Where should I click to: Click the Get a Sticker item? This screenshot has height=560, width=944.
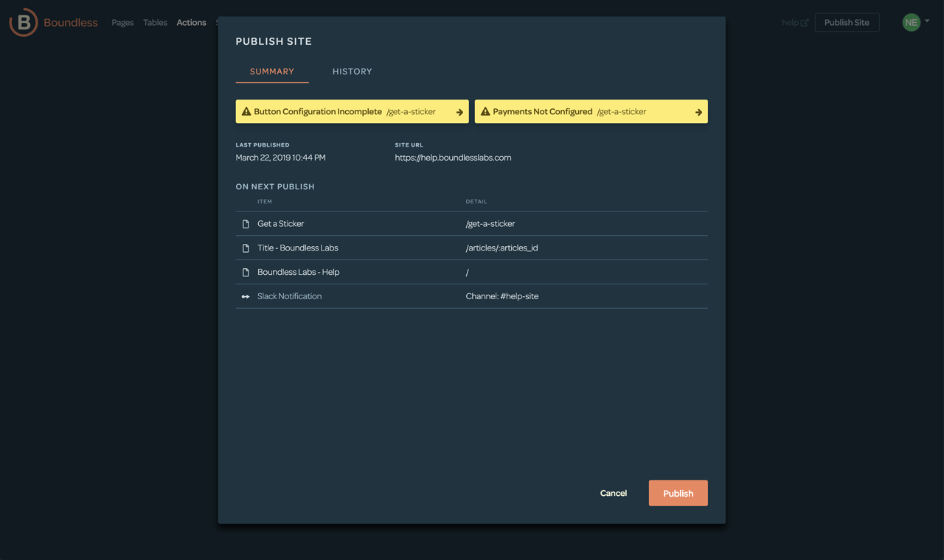click(x=281, y=224)
